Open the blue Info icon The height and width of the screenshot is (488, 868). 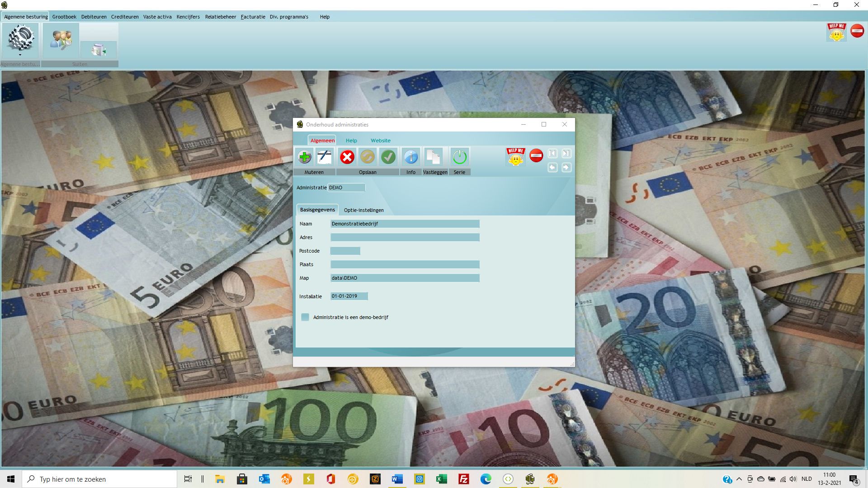411,157
